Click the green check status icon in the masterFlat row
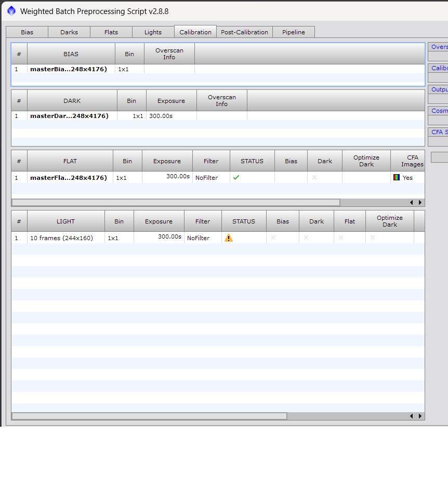 [x=236, y=177]
